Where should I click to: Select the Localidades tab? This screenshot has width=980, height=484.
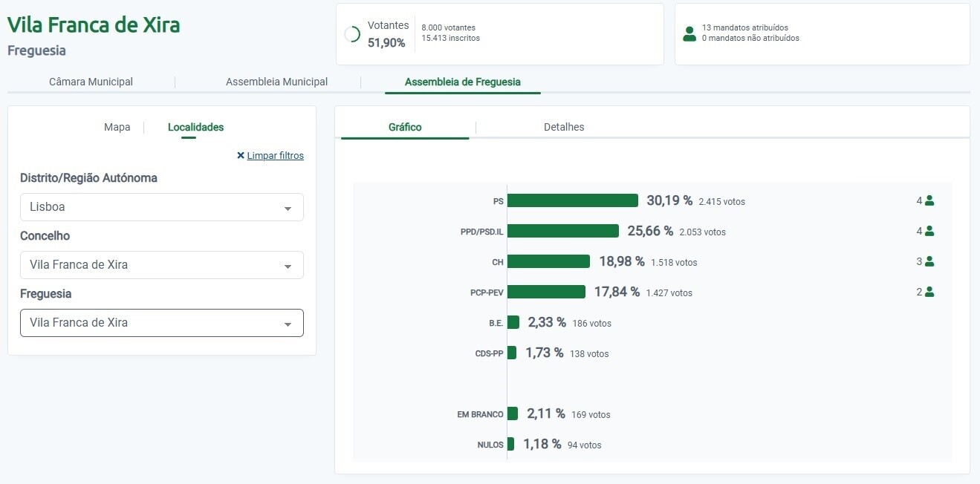[195, 127]
